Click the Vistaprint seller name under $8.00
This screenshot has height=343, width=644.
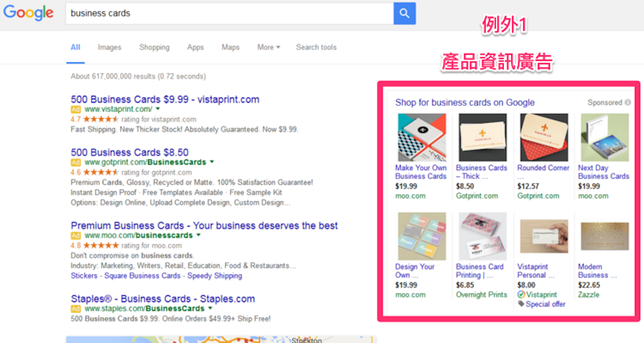click(x=541, y=295)
